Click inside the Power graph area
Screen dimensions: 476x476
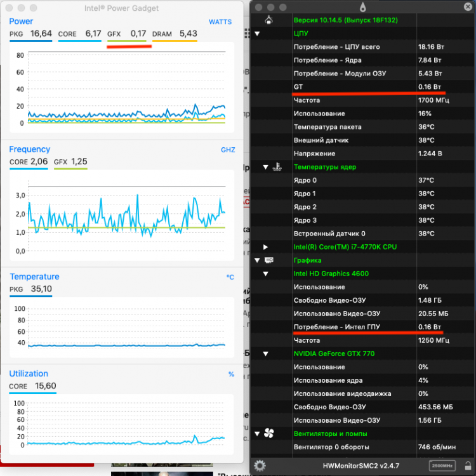pos(122,88)
